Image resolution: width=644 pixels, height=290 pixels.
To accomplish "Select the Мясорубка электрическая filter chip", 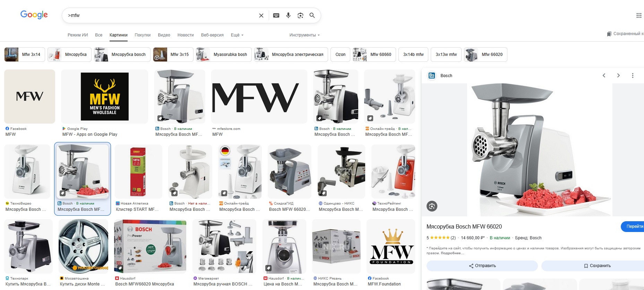I will [x=291, y=55].
